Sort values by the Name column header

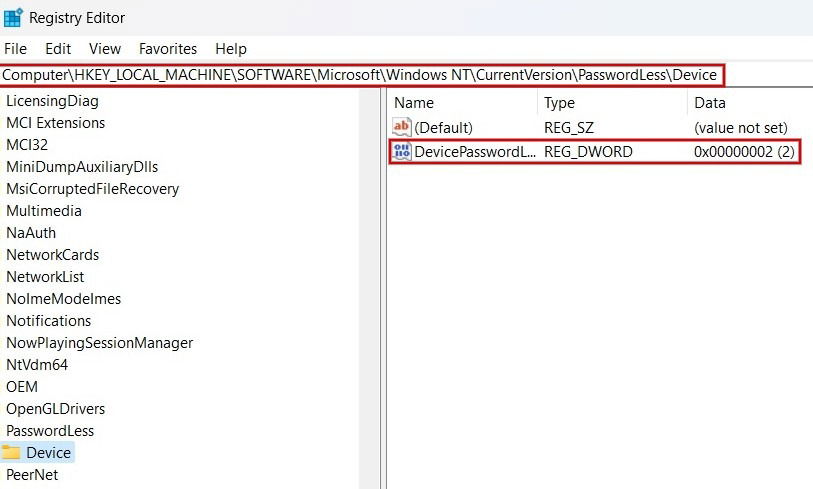464,103
